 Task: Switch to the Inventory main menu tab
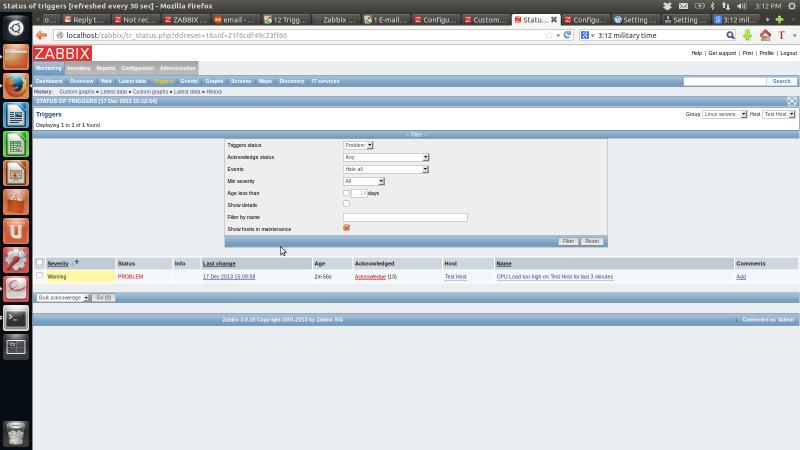(x=79, y=68)
